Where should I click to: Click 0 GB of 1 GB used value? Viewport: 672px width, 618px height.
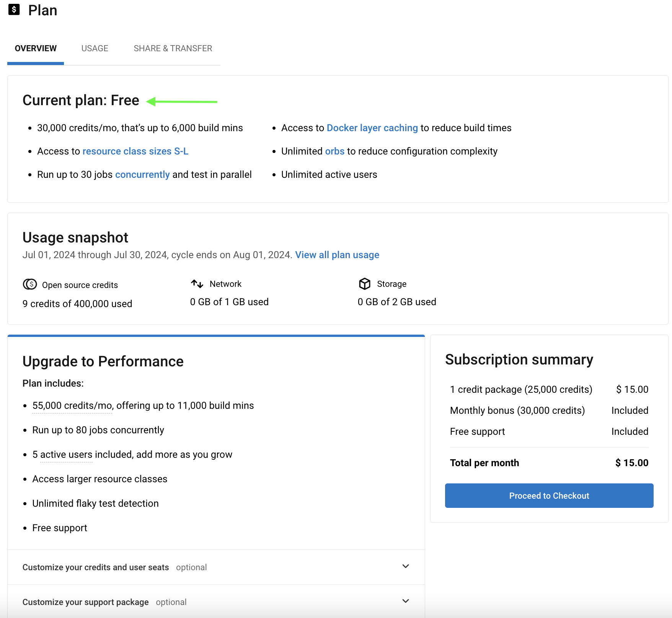229,302
